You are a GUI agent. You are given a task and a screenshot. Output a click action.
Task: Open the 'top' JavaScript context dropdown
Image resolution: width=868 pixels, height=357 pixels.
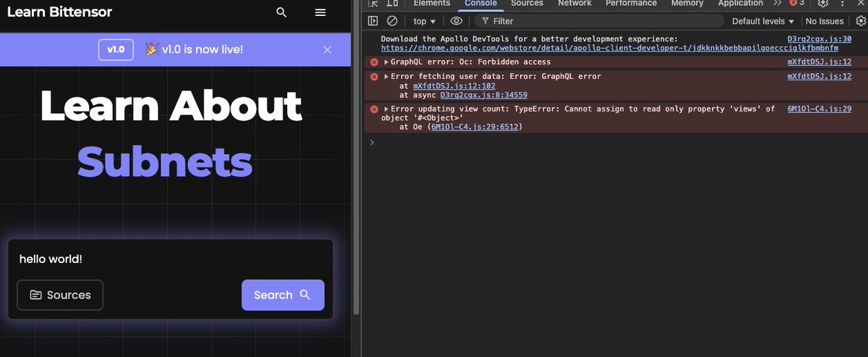[425, 21]
